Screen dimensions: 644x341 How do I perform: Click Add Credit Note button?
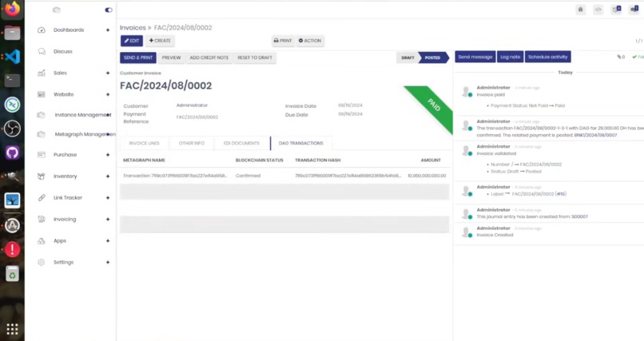tap(209, 57)
